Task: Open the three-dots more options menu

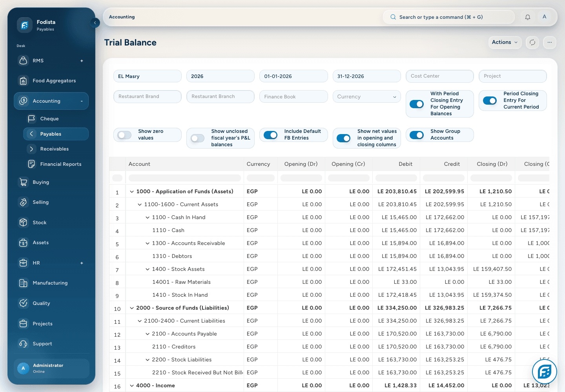Action: [x=550, y=42]
